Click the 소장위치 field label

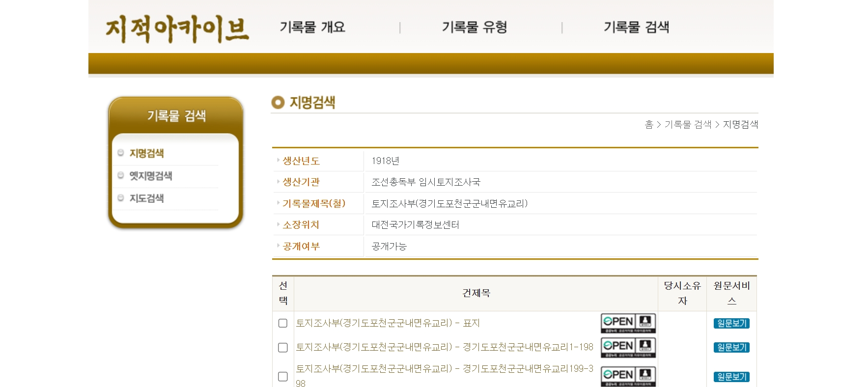coord(301,225)
